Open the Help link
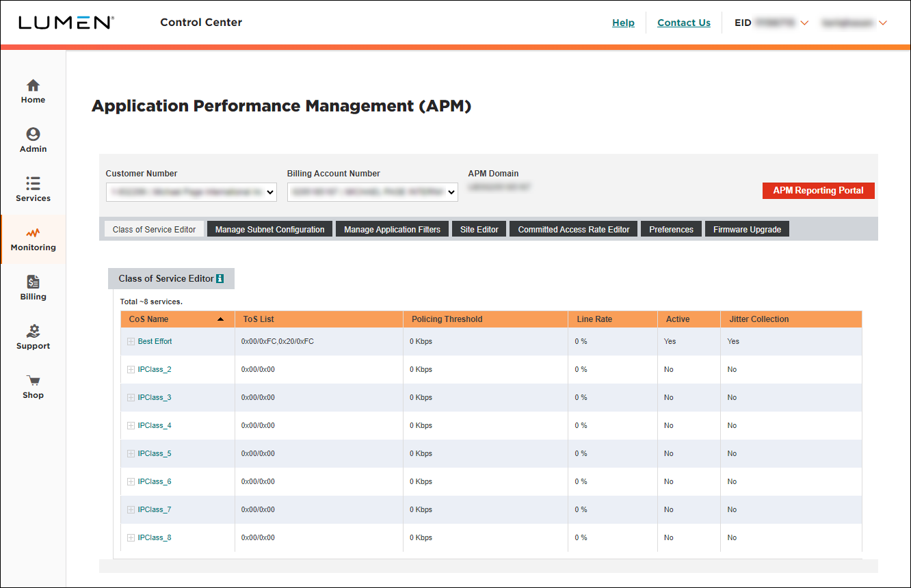This screenshot has width=911, height=588. pyautogui.click(x=623, y=23)
